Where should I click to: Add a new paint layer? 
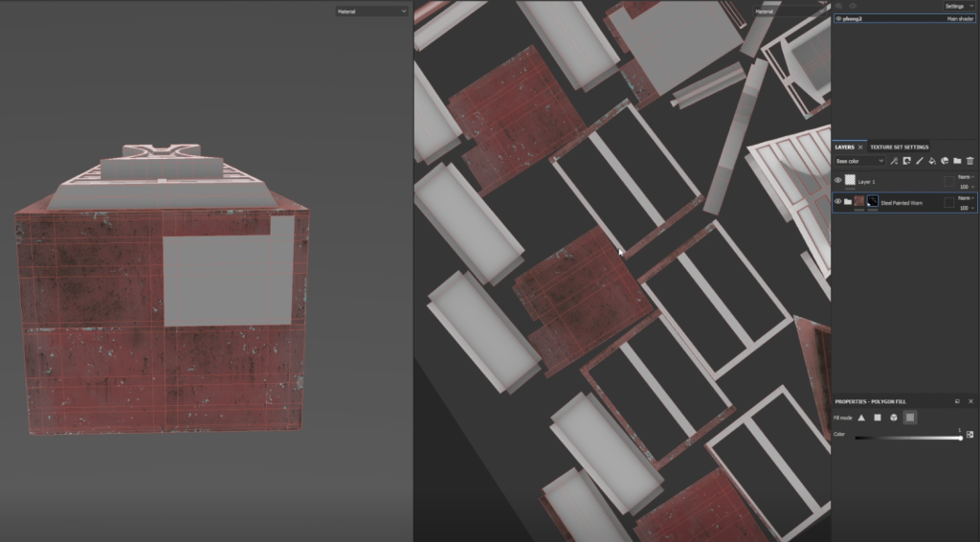pyautogui.click(x=919, y=161)
